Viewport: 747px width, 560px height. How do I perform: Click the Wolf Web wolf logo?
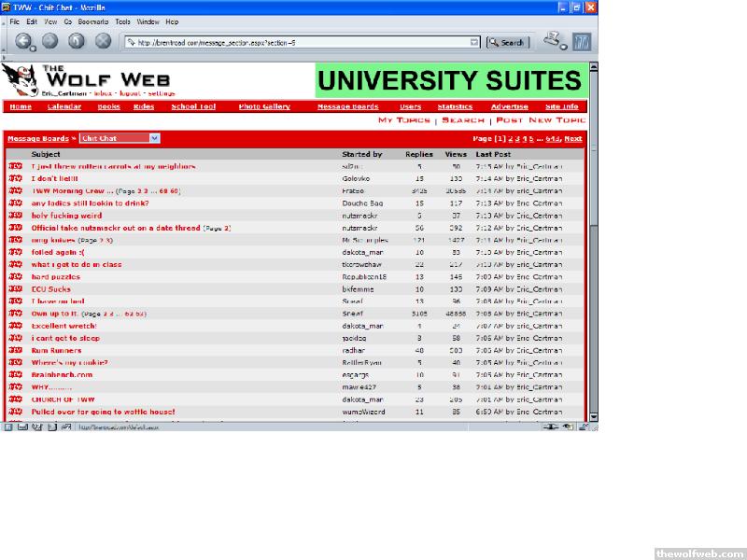tap(19, 79)
